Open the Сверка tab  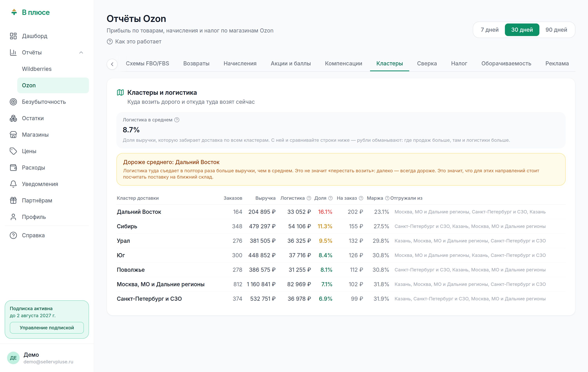point(427,63)
